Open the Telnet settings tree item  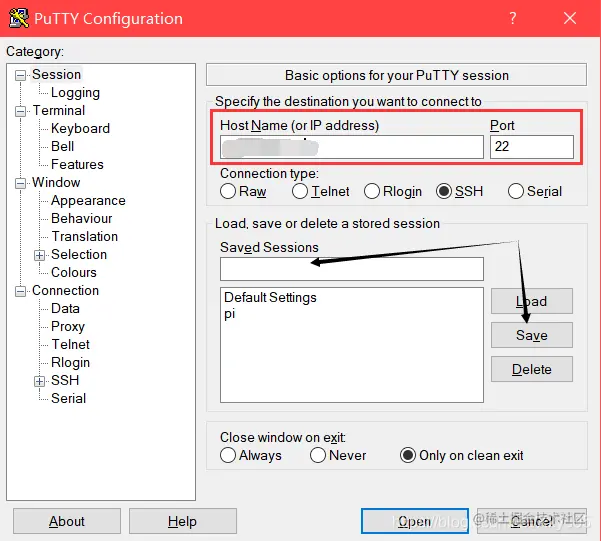coord(71,344)
